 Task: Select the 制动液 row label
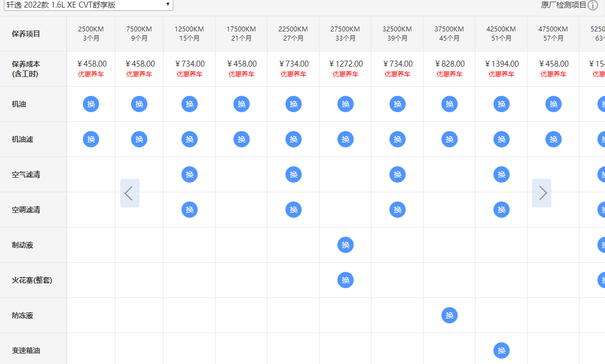(22, 245)
